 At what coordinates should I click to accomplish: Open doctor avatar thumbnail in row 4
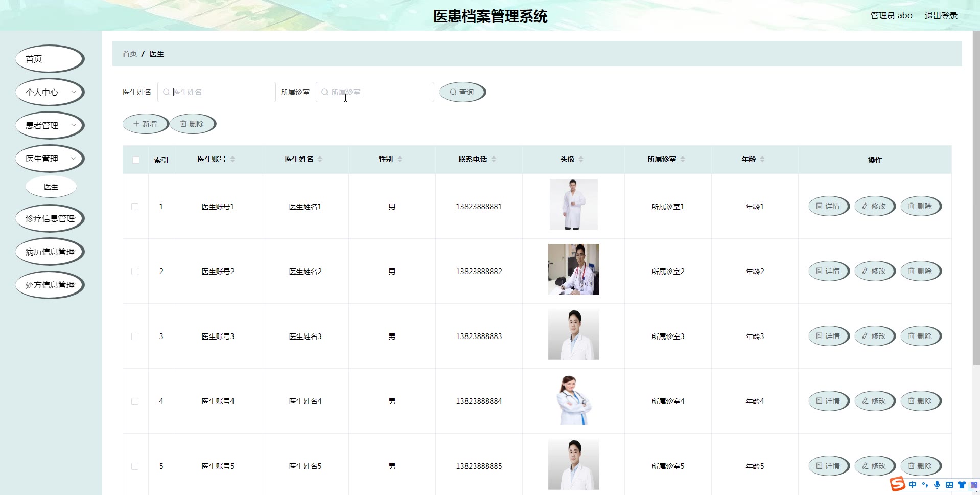tap(573, 399)
